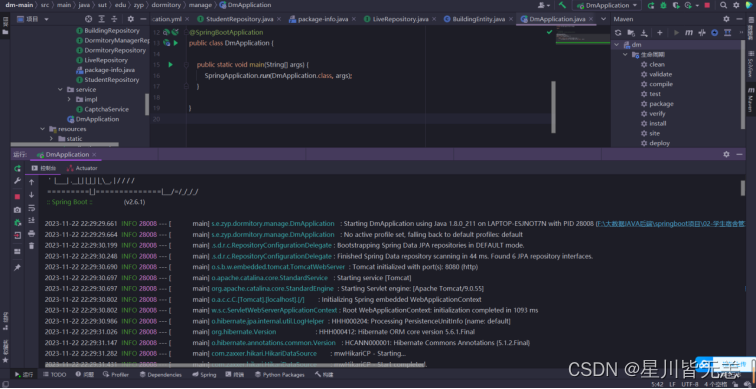Click Maven generate sources folder icon
Viewport: 756px width, 389px height.
631,33
